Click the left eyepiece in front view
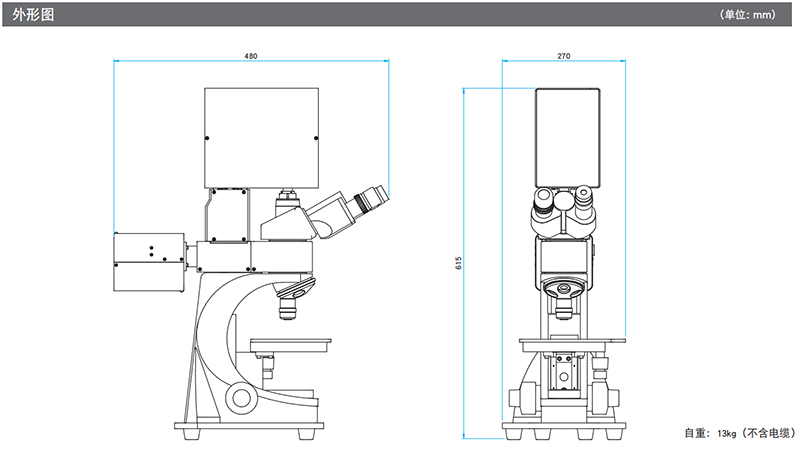Viewport: 800px width, 454px height. pos(545,204)
